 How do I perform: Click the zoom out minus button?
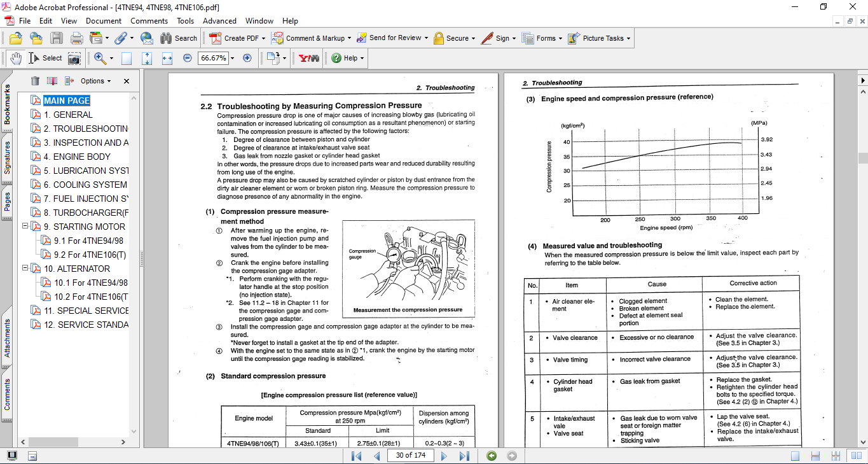tap(187, 58)
